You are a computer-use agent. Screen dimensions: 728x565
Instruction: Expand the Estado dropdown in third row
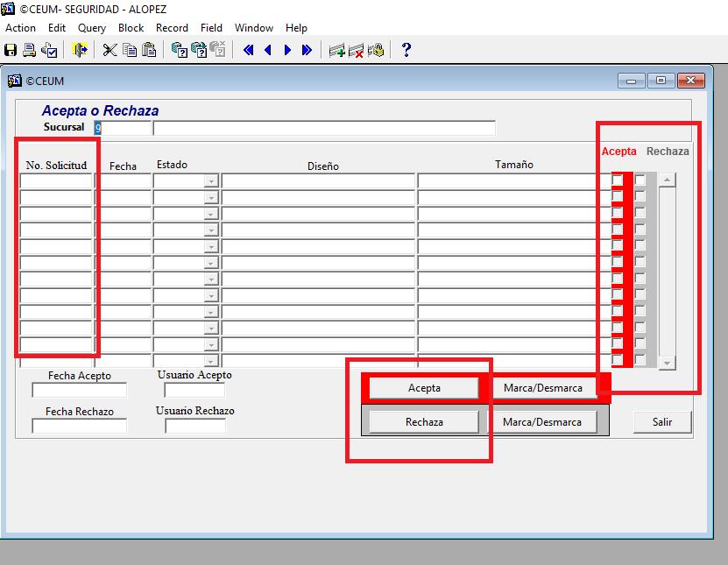tap(211, 214)
